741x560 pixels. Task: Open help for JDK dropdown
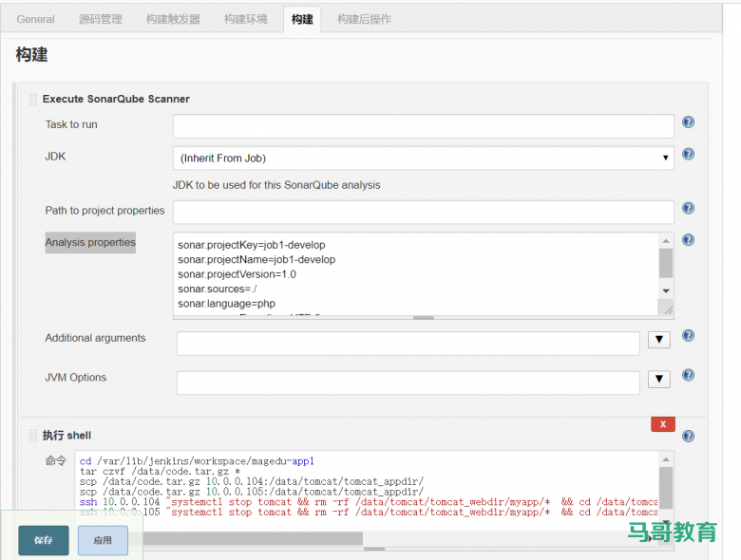pyautogui.click(x=688, y=154)
